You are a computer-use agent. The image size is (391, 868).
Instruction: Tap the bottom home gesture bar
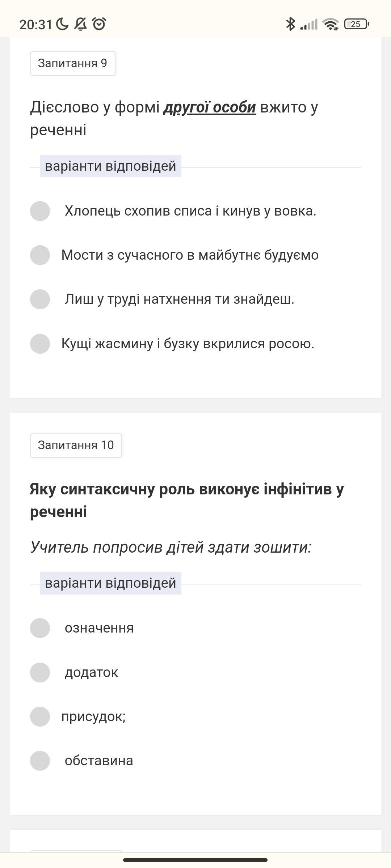[x=195, y=860]
